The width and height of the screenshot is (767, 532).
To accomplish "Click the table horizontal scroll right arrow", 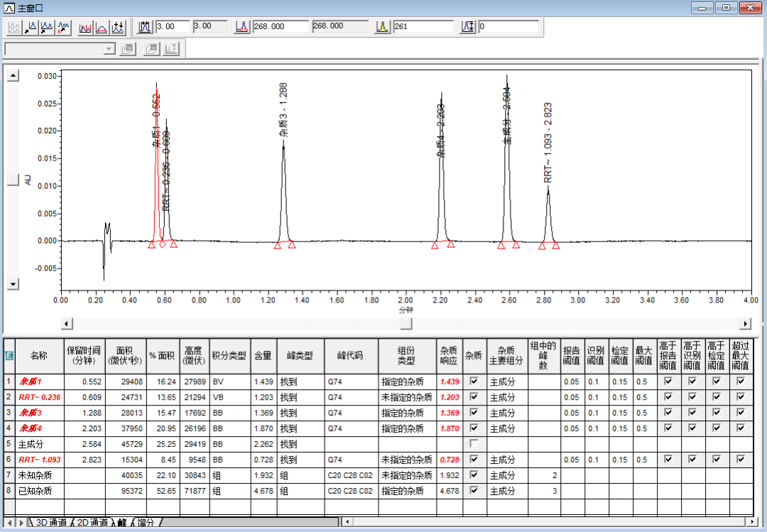I will point(752,522).
